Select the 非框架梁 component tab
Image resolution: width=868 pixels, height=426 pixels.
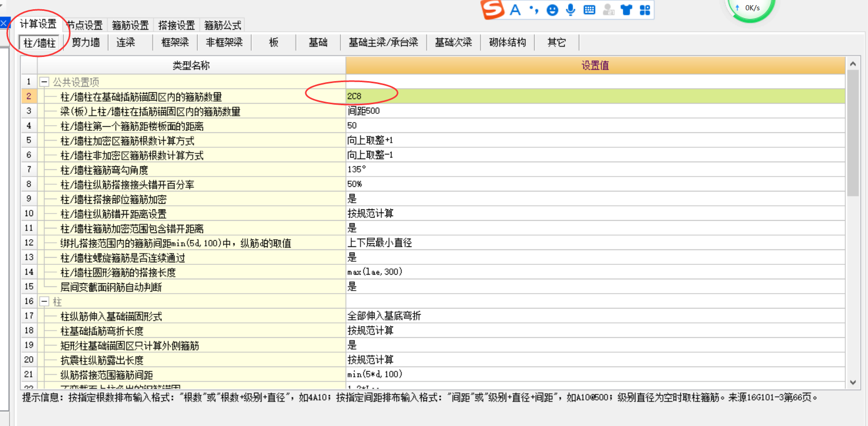pos(224,43)
